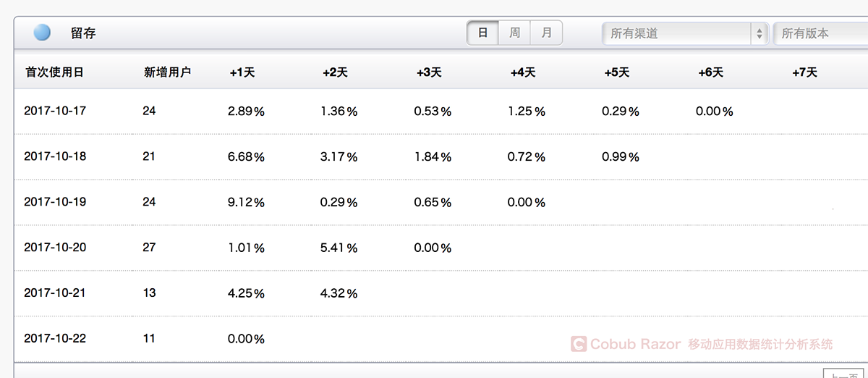The image size is (868, 378).
Task: Click the 9.12% retention cell
Action: coord(246,203)
